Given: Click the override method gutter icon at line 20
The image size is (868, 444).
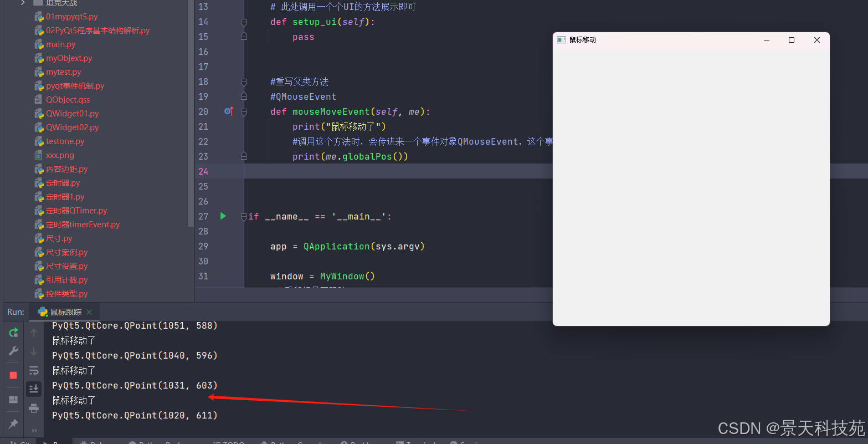Looking at the screenshot, I should tap(229, 111).
